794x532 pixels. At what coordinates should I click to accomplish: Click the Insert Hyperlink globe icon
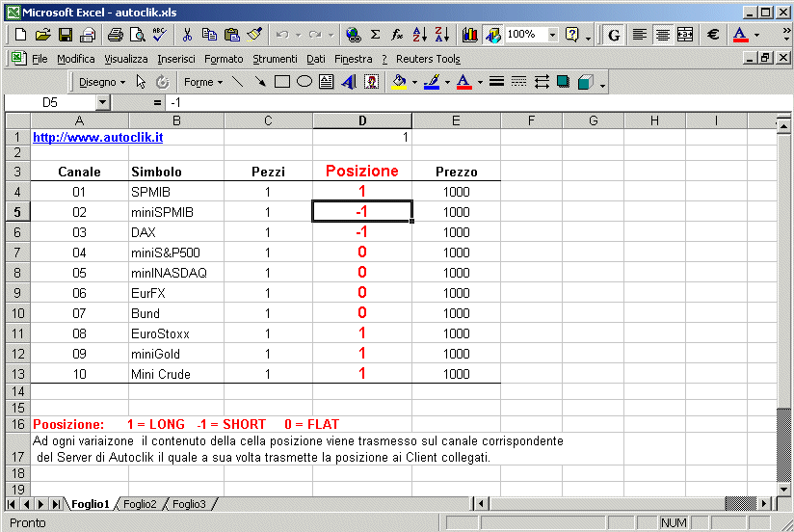353,35
